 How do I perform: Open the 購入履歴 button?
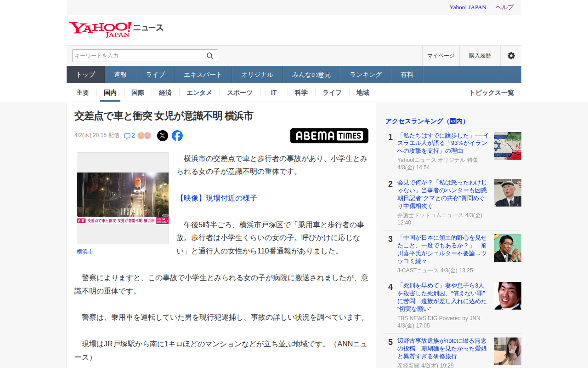tap(480, 56)
